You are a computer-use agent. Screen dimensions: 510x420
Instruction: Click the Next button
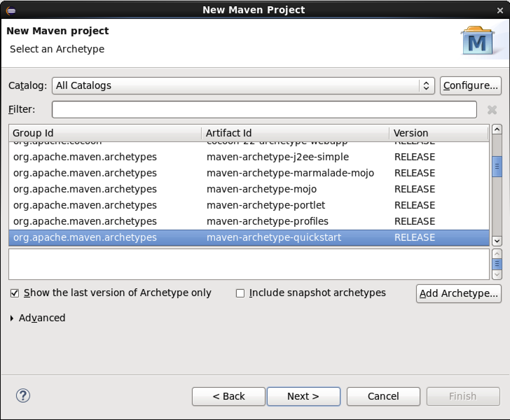[303, 396]
